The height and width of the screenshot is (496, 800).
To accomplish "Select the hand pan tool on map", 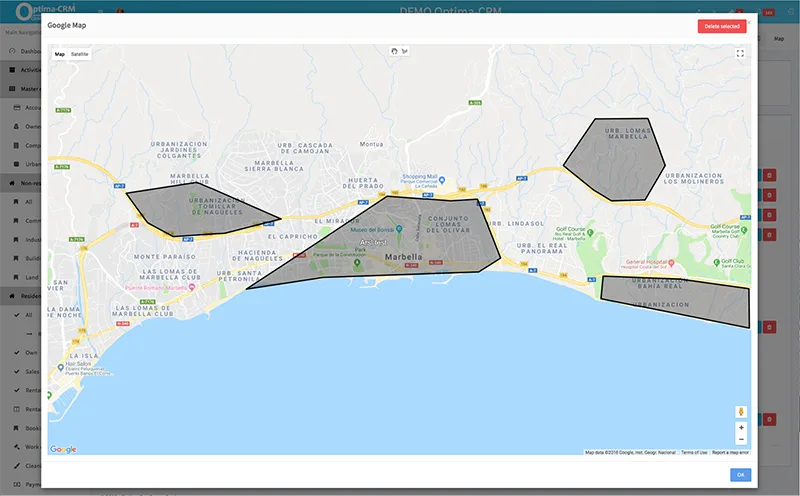I will point(394,51).
